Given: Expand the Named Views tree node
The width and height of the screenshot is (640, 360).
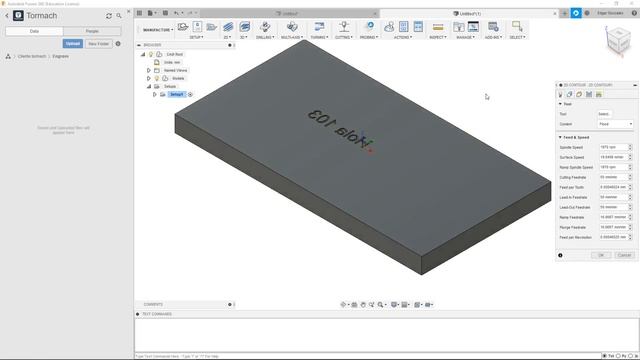Looking at the screenshot, I should pos(149,70).
